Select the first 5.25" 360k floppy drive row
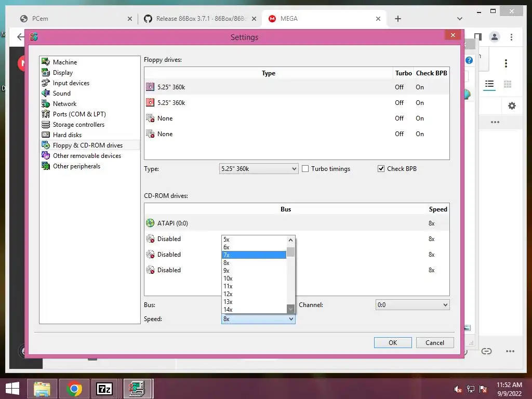This screenshot has width=532, height=399. tap(297, 87)
